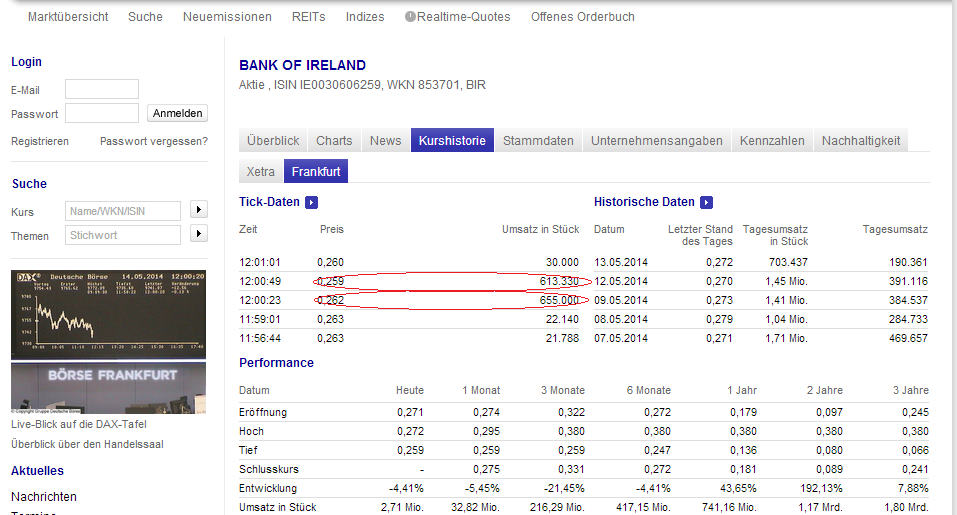Click the Anmelden login button

(x=177, y=113)
